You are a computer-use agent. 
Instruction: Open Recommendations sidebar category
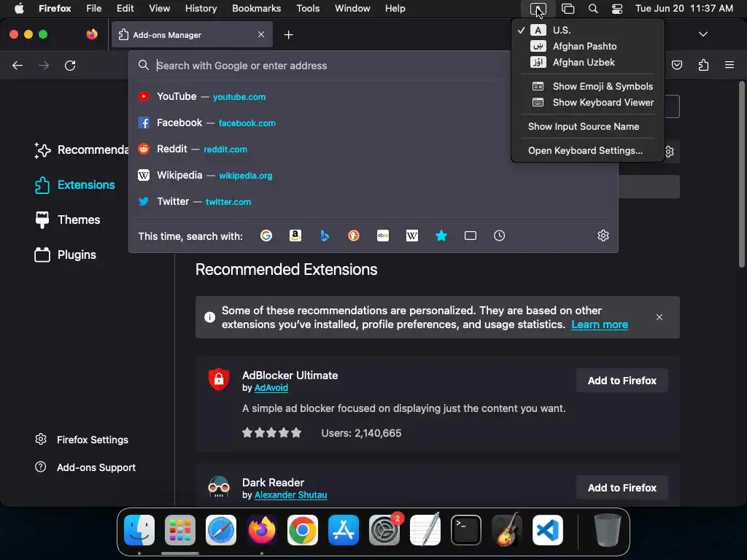pyautogui.click(x=81, y=150)
